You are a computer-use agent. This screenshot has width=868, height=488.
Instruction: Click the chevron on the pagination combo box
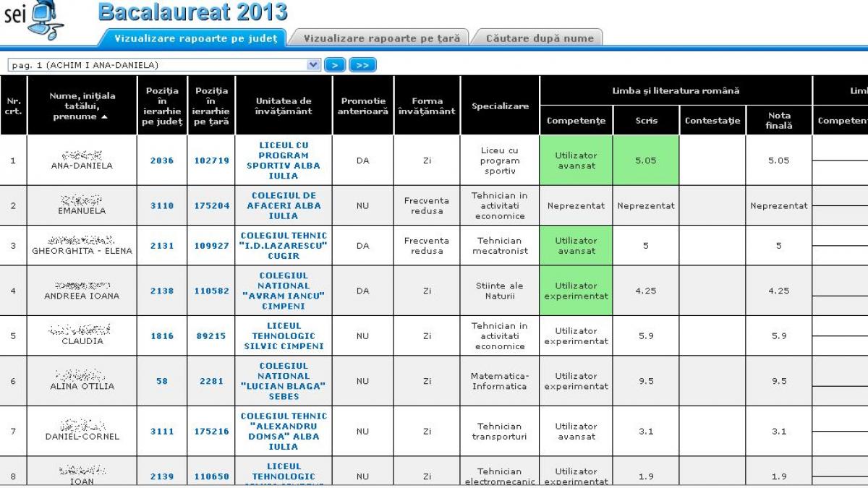coord(312,64)
